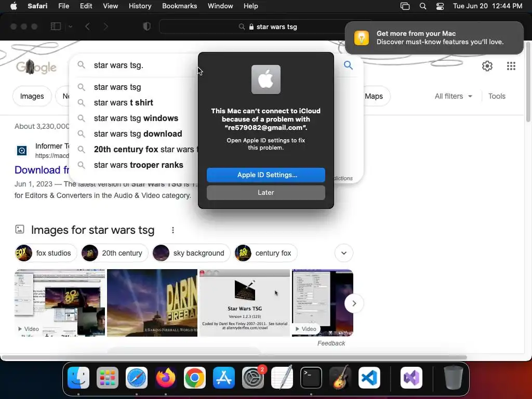Launch Google Chrome from the Dock
Viewport: 532px width, 399px height.
[194, 378]
